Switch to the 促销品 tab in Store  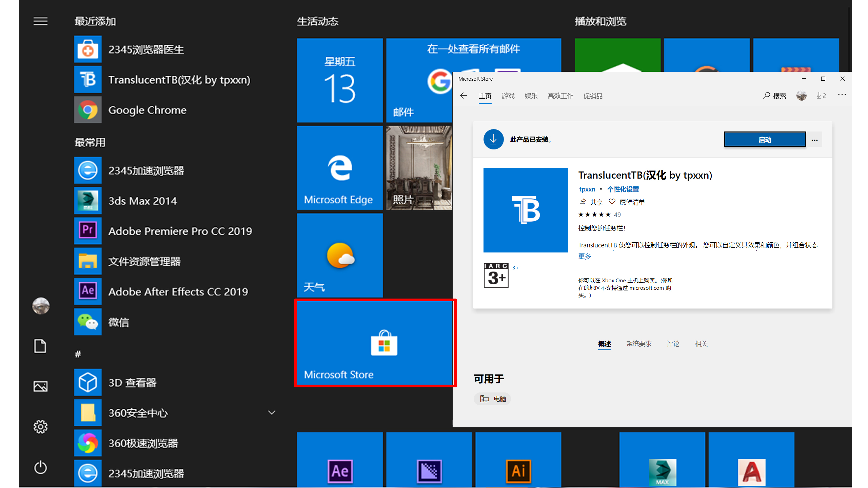(x=593, y=96)
